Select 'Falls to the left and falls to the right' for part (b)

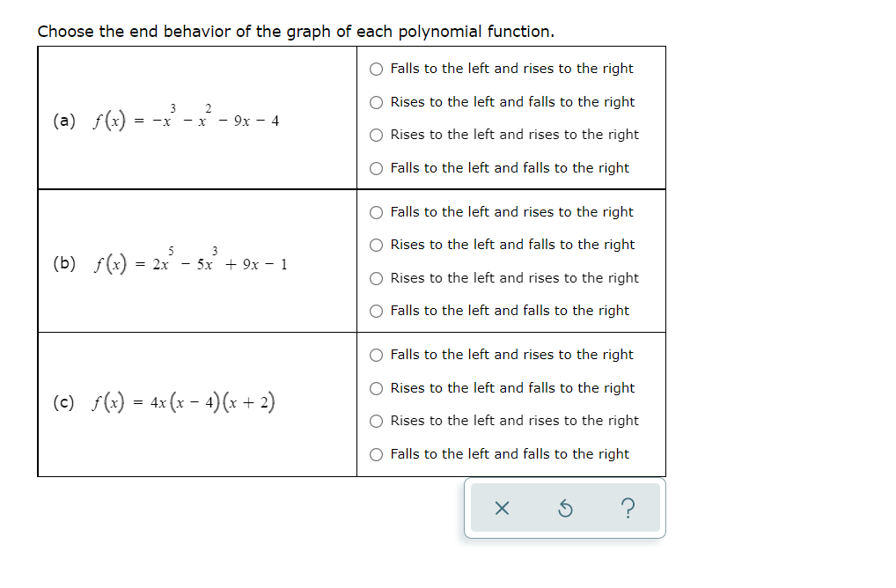pos(376,310)
